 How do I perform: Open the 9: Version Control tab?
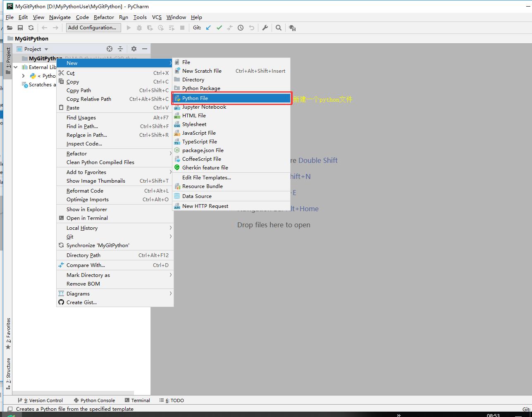[x=41, y=400]
